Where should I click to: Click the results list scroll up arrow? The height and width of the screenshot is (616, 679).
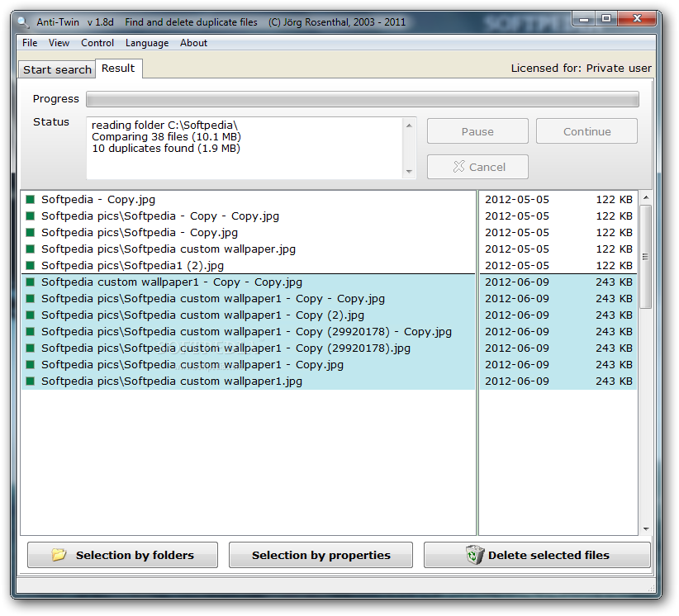coord(646,197)
